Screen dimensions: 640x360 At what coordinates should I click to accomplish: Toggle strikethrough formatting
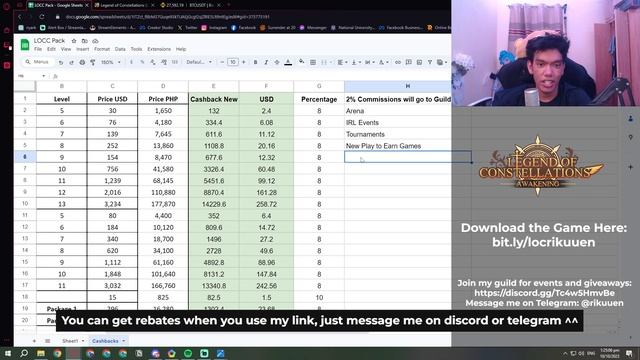[x=277, y=62]
